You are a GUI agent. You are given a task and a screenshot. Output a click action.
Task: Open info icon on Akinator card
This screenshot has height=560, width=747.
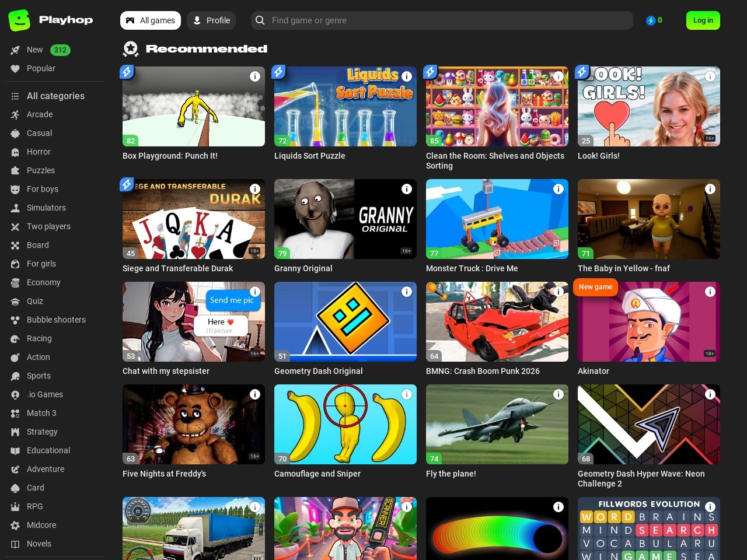(x=710, y=292)
